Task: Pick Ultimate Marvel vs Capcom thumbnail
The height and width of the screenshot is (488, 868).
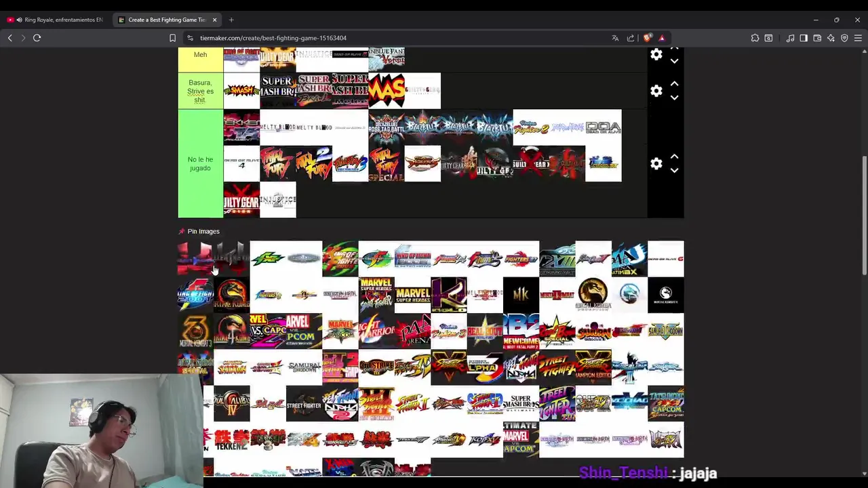Action: 521,439
